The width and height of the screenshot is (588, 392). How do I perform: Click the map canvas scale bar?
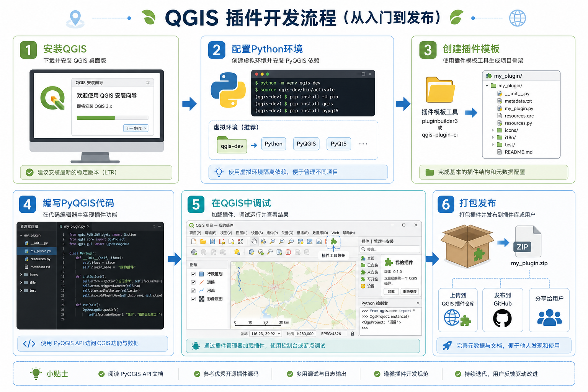coord(262,323)
